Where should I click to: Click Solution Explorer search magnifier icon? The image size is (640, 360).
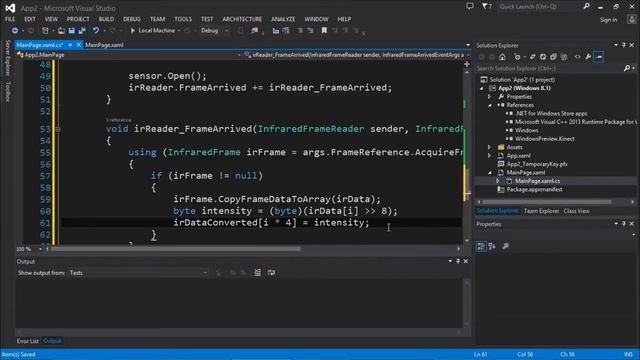click(627, 69)
